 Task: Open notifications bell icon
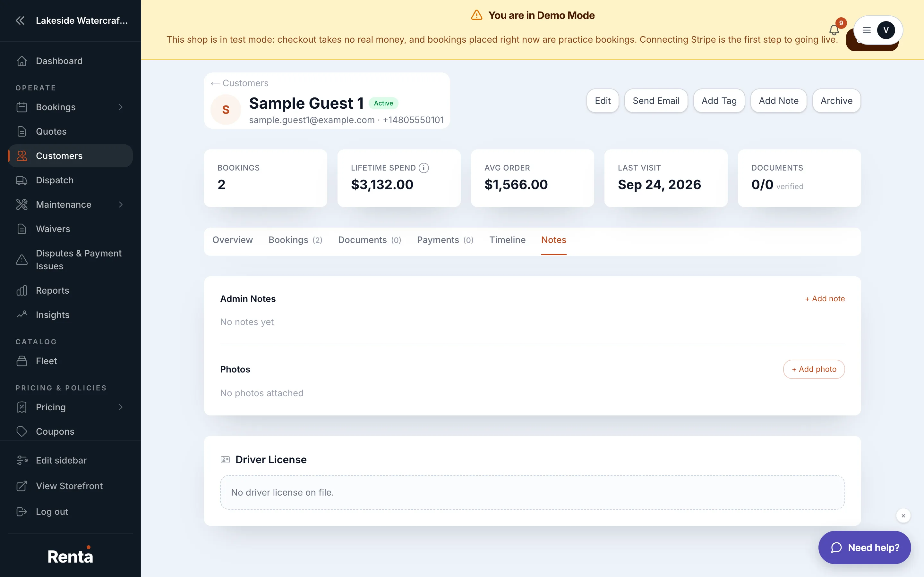pyautogui.click(x=834, y=30)
